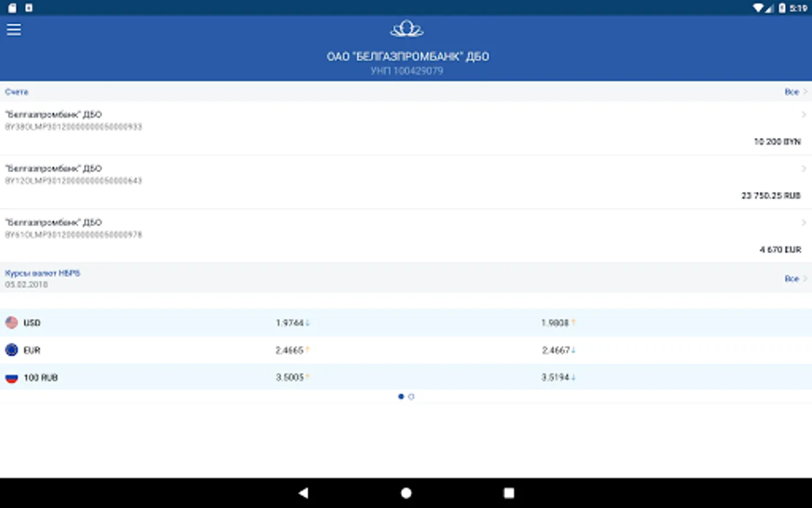Viewport: 812px width, 508px height.
Task: Switch to the second page indicator dot
Action: (411, 397)
